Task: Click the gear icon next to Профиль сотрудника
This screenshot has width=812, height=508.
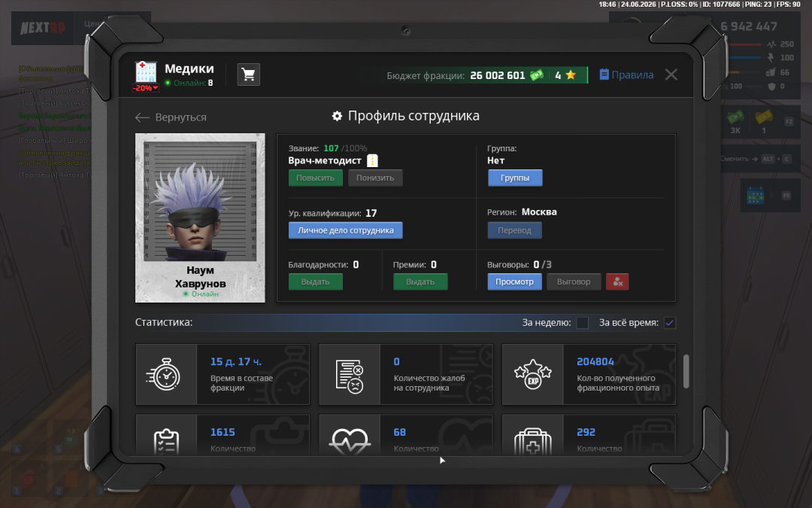Action: point(337,116)
